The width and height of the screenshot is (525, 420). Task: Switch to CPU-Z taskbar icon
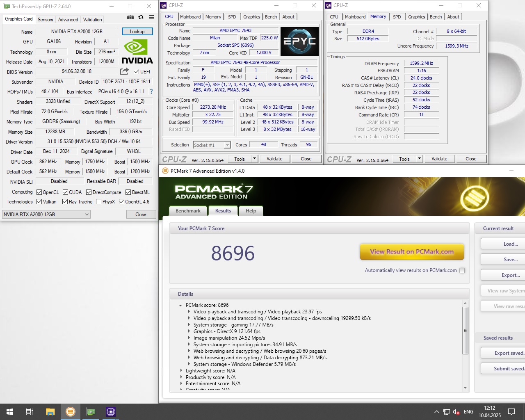tap(111, 412)
